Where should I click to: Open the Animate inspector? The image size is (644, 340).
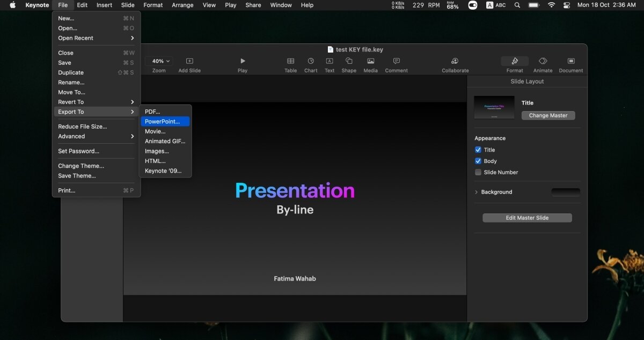tap(543, 62)
